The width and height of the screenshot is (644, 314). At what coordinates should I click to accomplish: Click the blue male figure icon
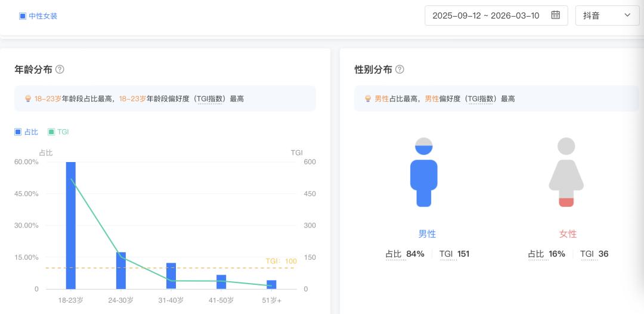pyautogui.click(x=423, y=173)
